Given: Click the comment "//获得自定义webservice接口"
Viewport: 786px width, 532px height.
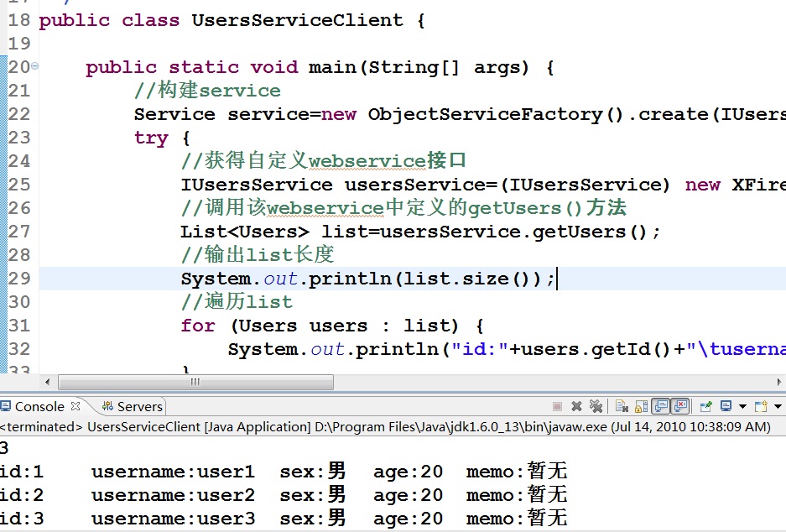Looking at the screenshot, I should point(324,161).
